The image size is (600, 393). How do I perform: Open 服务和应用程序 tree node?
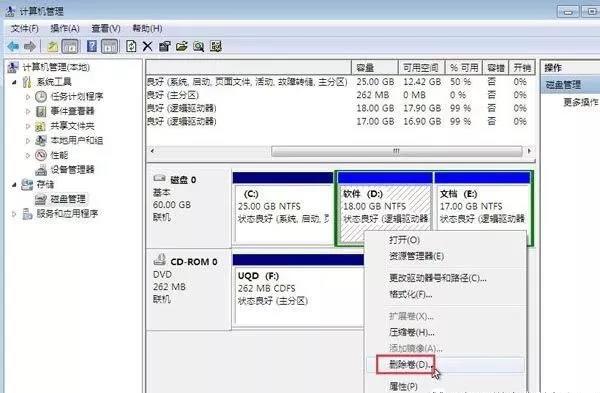tap(67, 214)
